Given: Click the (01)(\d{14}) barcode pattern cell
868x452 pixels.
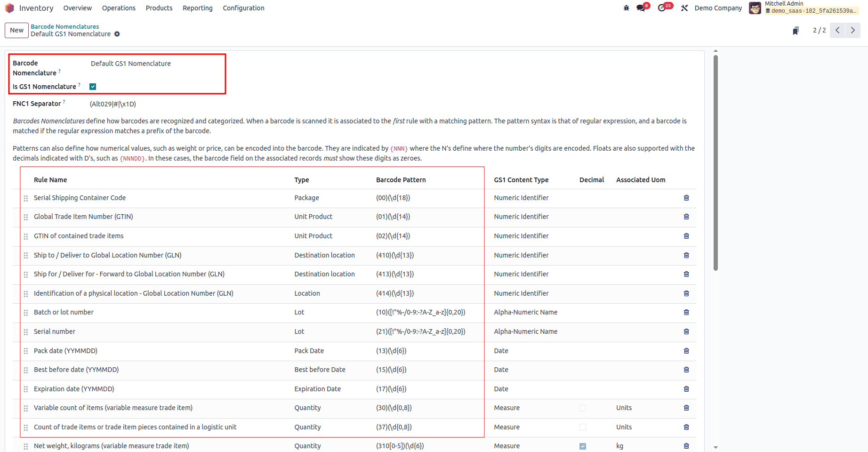Looking at the screenshot, I should (393, 217).
